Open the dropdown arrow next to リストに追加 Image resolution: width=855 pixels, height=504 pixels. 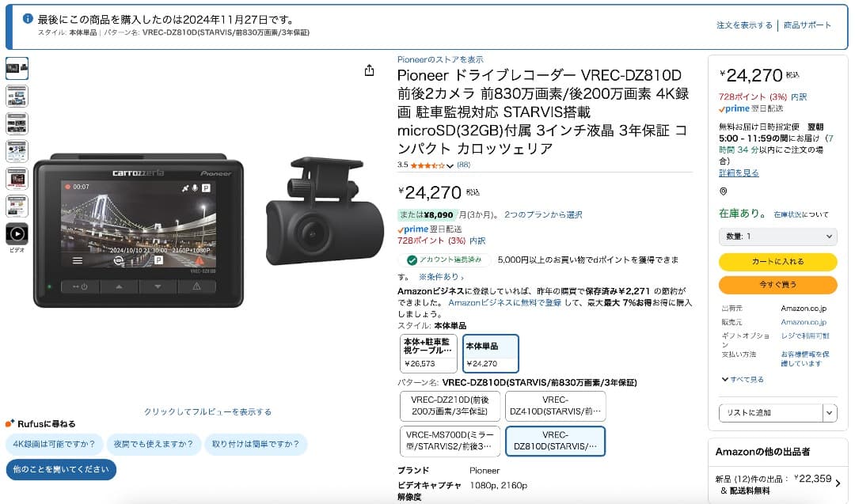829,412
